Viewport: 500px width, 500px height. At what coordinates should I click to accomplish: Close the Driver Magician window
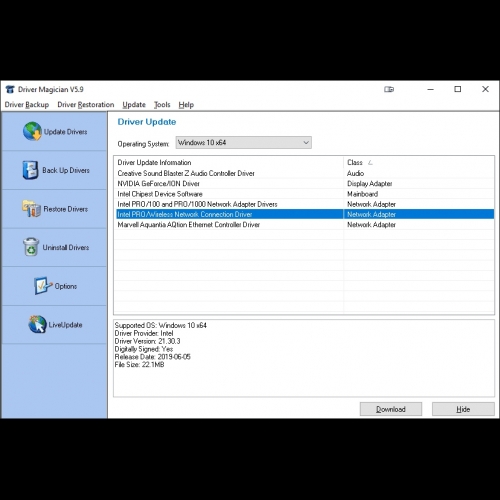click(x=486, y=89)
